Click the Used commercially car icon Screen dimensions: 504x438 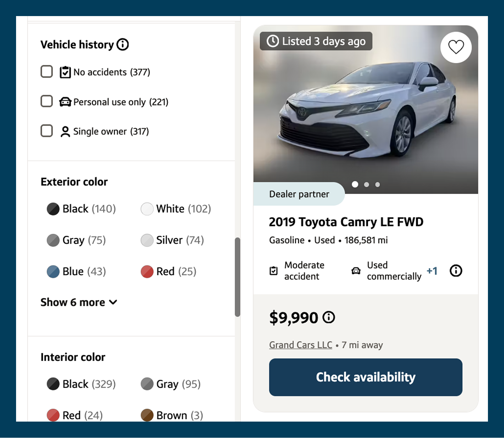tap(356, 271)
